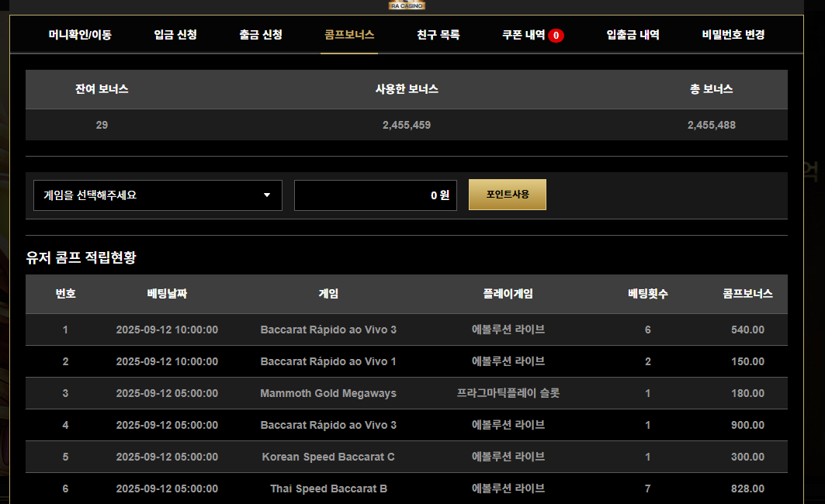825x504 pixels.
Task: Click the 828.00 comp bonus value
Action: 747,488
